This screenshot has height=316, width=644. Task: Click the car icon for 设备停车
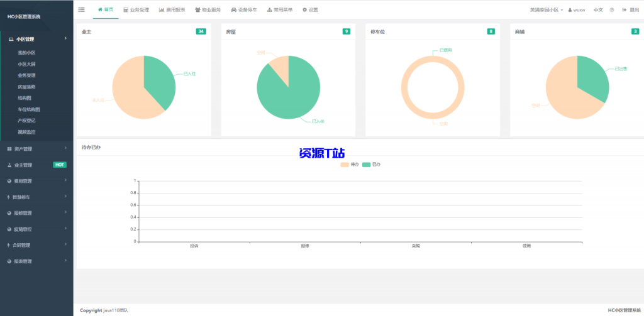click(234, 10)
